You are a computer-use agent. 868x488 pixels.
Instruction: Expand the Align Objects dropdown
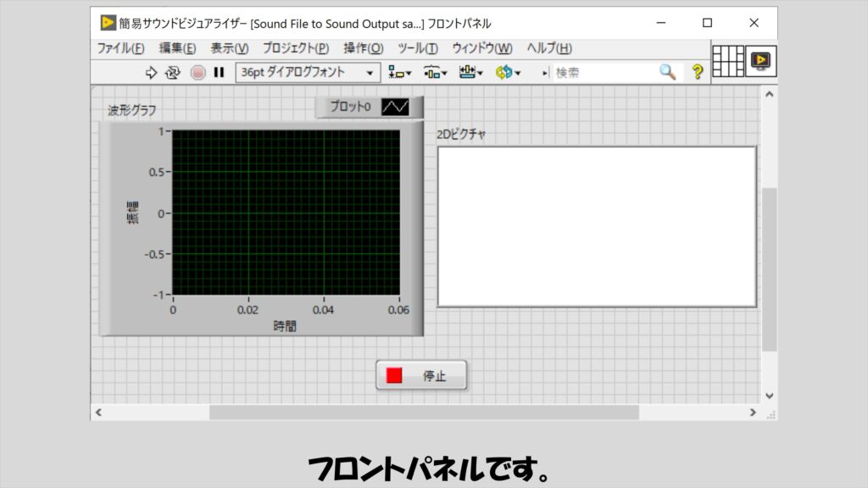[400, 73]
